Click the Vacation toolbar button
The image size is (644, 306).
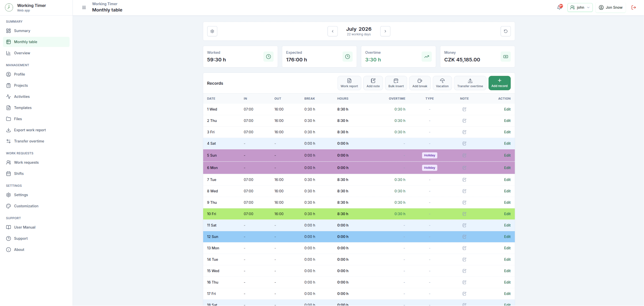[442, 83]
